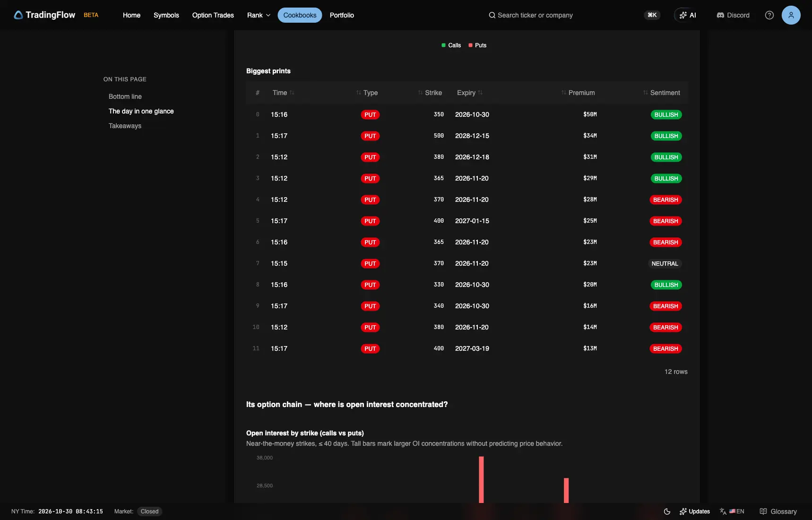Image resolution: width=812 pixels, height=520 pixels.
Task: Jump to Bottom line section
Action: point(125,96)
